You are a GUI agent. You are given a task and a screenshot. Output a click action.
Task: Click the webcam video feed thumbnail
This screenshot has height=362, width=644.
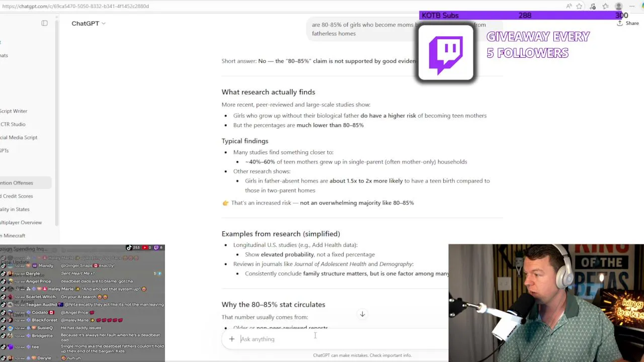(546, 303)
